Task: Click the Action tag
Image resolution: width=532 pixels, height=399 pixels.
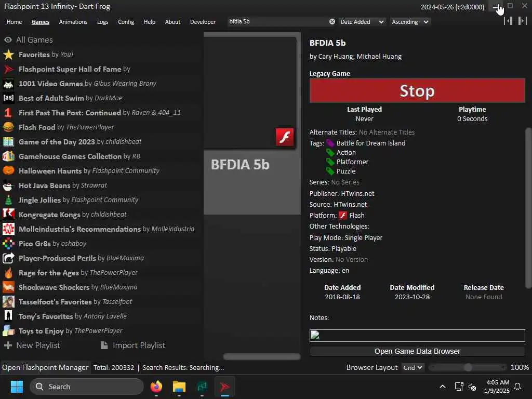Action: click(x=346, y=153)
